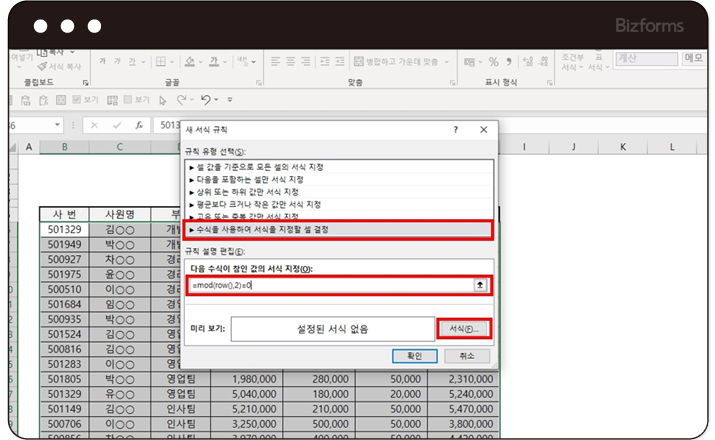Click the formula input field with =mod(row(),2)=0

[330, 285]
